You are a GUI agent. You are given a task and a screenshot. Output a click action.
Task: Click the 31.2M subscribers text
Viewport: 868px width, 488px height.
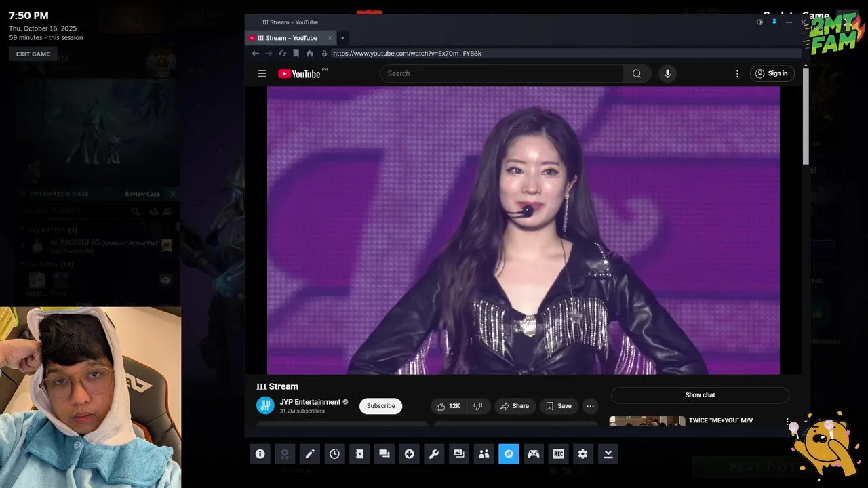(302, 411)
